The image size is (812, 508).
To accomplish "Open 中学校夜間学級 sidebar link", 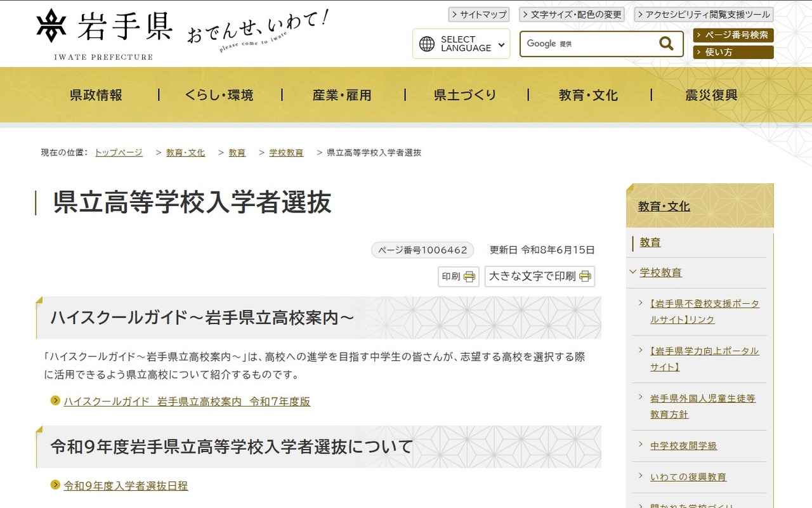I will (x=683, y=446).
